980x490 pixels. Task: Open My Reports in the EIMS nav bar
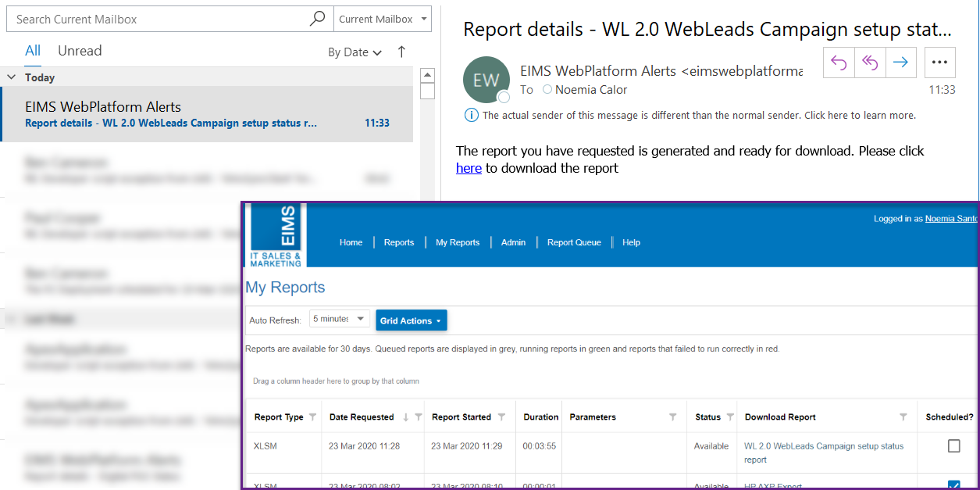point(458,242)
